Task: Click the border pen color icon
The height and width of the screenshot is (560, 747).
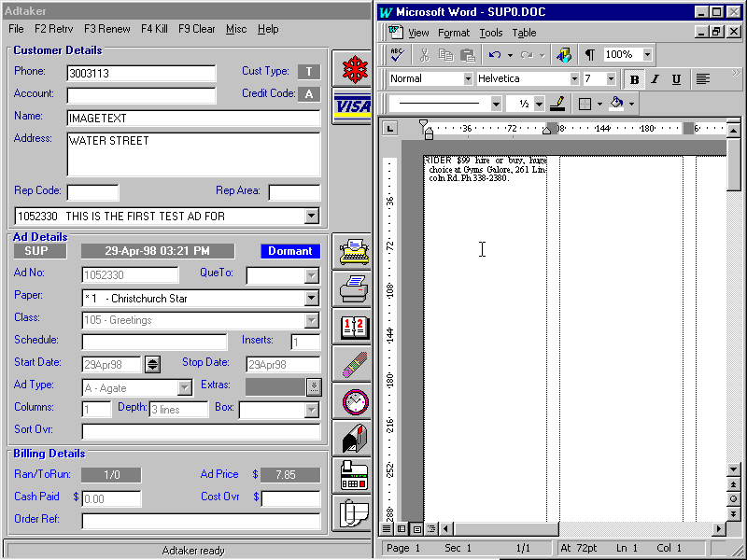Action: pos(557,104)
